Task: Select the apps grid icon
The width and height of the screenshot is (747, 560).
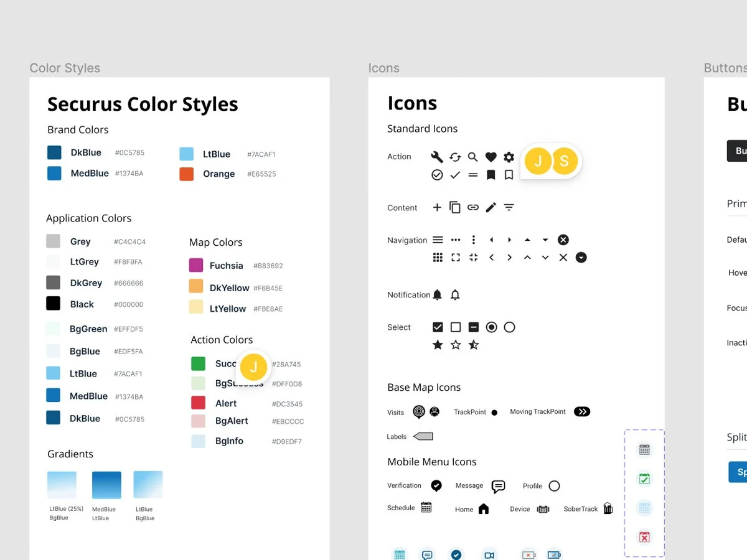Action: click(x=438, y=257)
